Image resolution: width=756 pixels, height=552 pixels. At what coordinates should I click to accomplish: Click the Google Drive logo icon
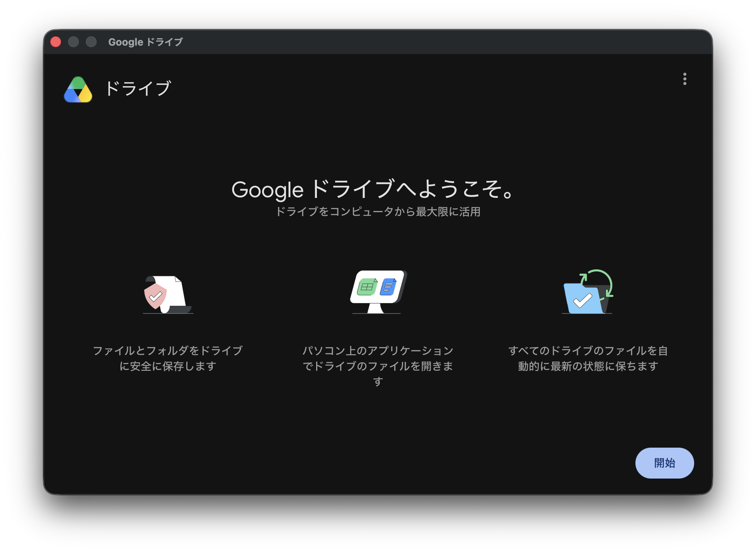point(78,89)
